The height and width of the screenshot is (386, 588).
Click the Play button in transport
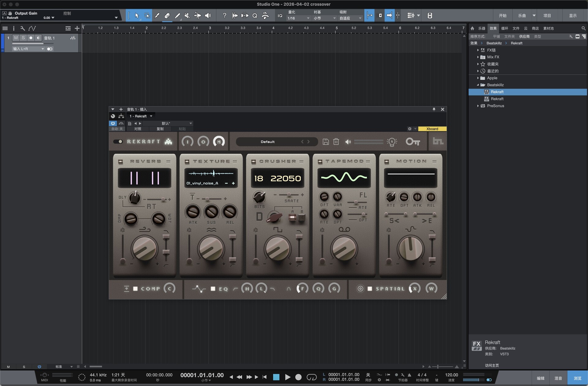288,377
